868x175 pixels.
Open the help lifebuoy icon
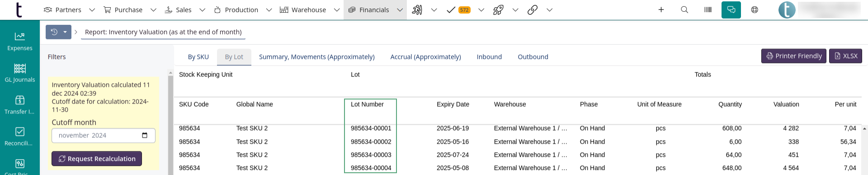pos(755,9)
